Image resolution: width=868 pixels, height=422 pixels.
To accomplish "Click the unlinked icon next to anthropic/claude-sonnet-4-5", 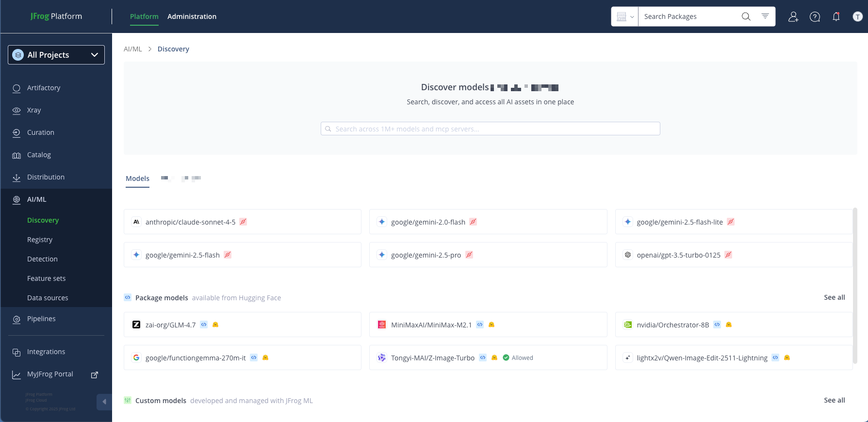I will 244,222.
